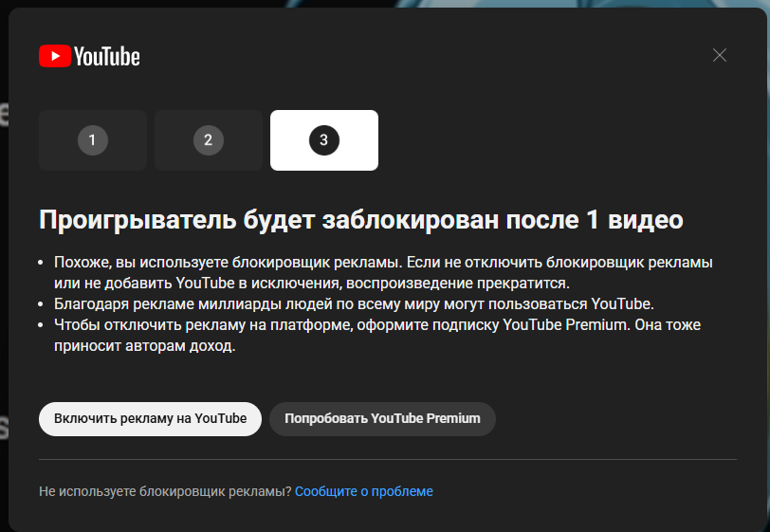The image size is (770, 532).
Task: Click the bullet starting 'Чтобы отключить рекламу'
Action: tap(377, 335)
